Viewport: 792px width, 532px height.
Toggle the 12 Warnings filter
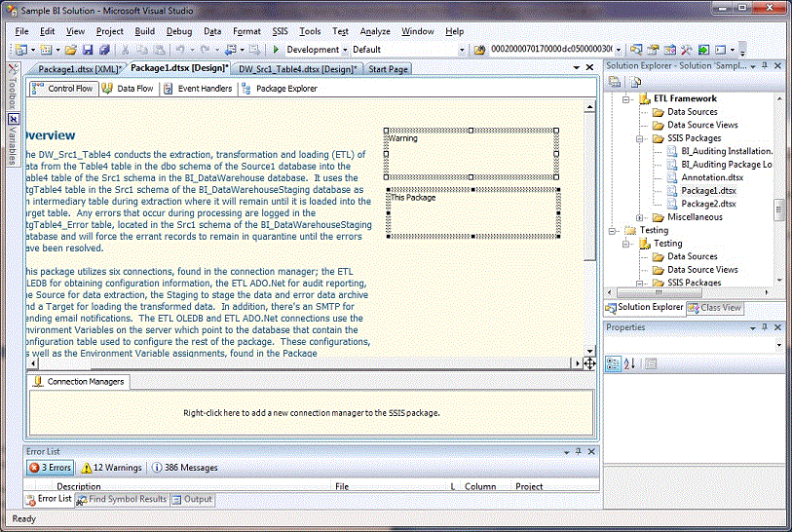point(111,468)
